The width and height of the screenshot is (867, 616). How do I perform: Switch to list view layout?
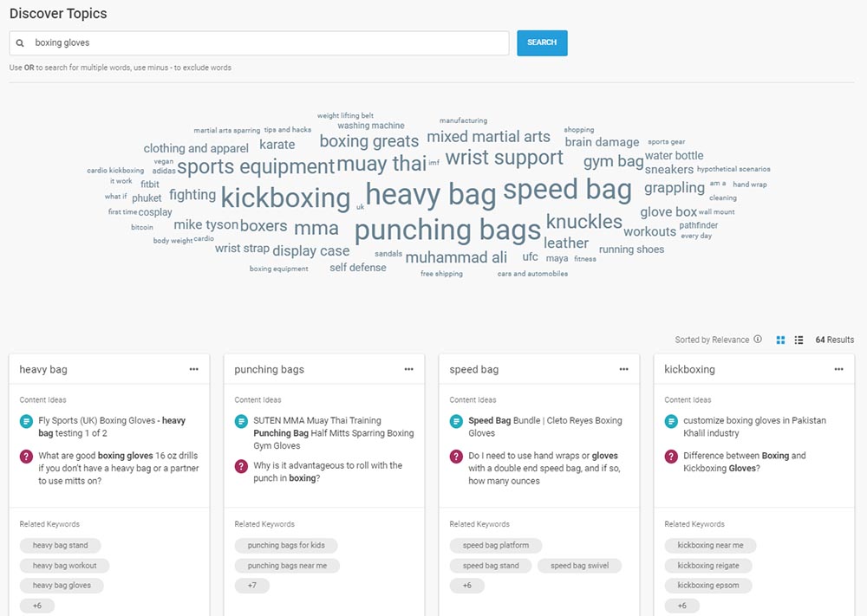pos(799,340)
